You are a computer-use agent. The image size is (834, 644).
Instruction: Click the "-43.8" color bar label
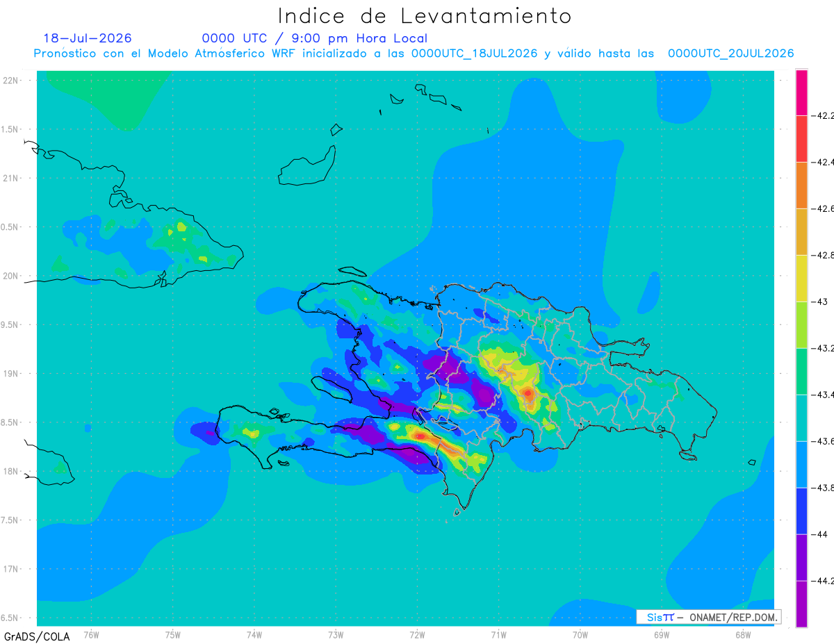(822, 488)
